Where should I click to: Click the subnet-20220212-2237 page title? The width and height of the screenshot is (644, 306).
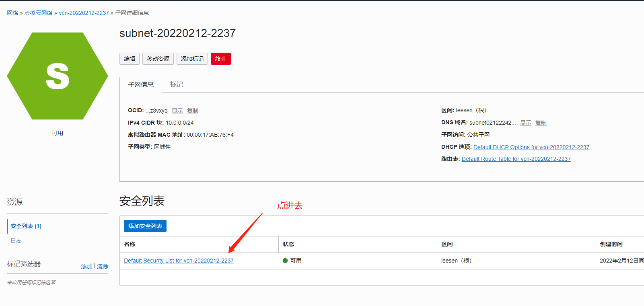coord(177,33)
